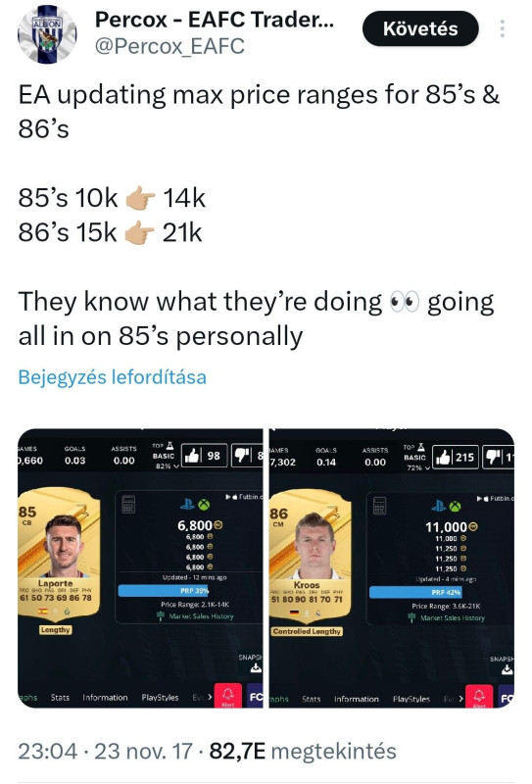Set price alert bell on Laporte
Image resolution: width=532 pixels, height=784 pixels.
pyautogui.click(x=228, y=696)
